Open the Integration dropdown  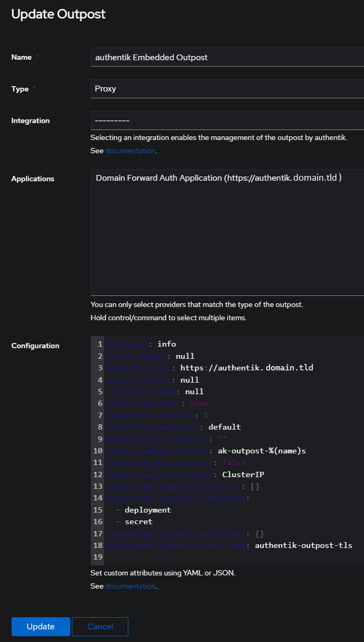click(x=227, y=120)
